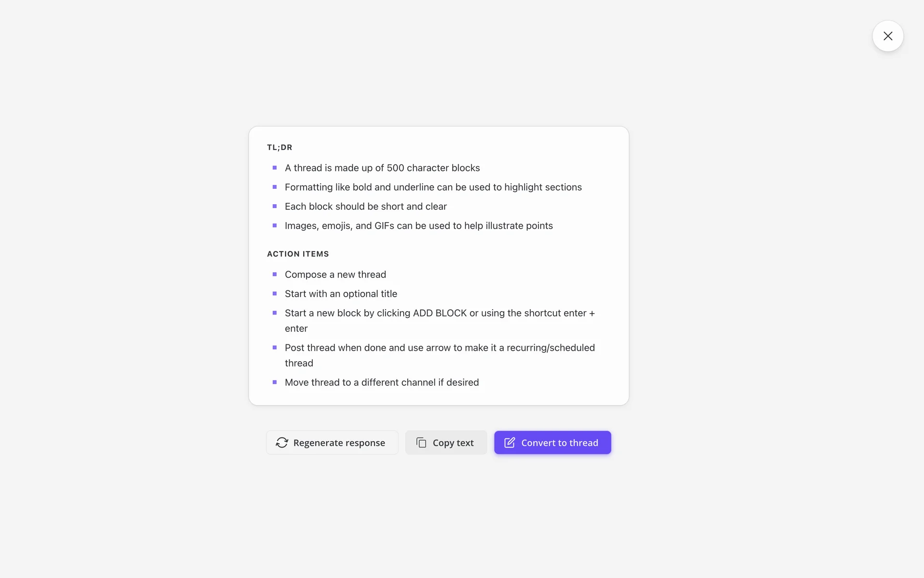The image size is (924, 578).
Task: Click the purple bullet before 'Compose a new thread'
Action: coord(275,275)
